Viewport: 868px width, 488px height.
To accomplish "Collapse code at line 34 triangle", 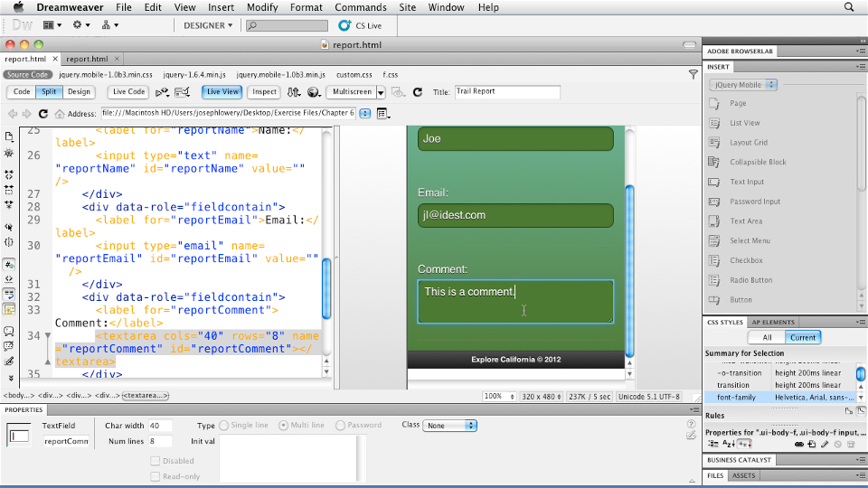I will (48, 336).
